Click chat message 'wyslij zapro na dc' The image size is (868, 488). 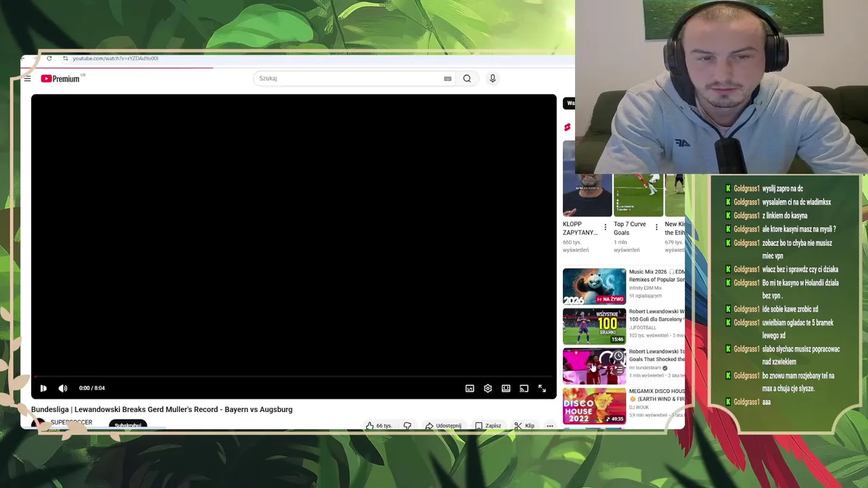pyautogui.click(x=783, y=189)
